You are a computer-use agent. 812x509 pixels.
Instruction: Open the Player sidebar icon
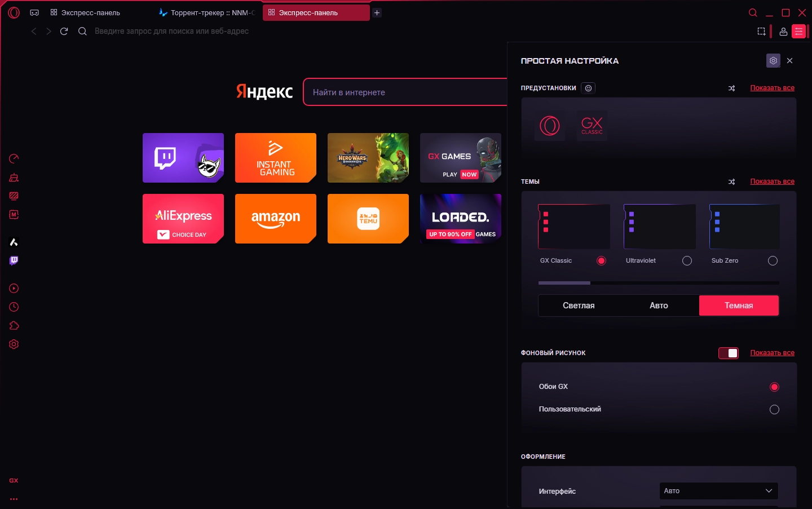click(x=14, y=289)
